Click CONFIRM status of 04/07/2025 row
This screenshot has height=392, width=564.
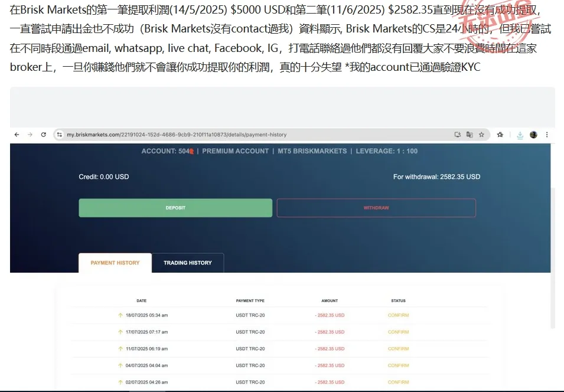398,365
